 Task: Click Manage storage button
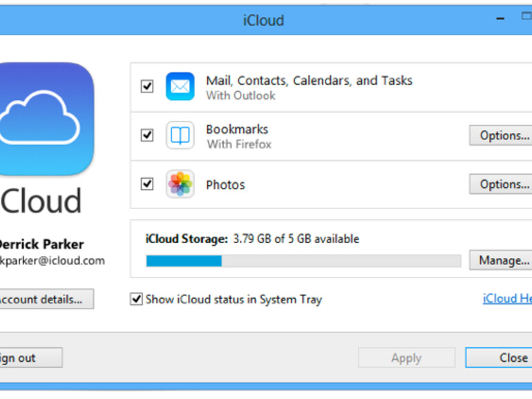[x=501, y=260]
